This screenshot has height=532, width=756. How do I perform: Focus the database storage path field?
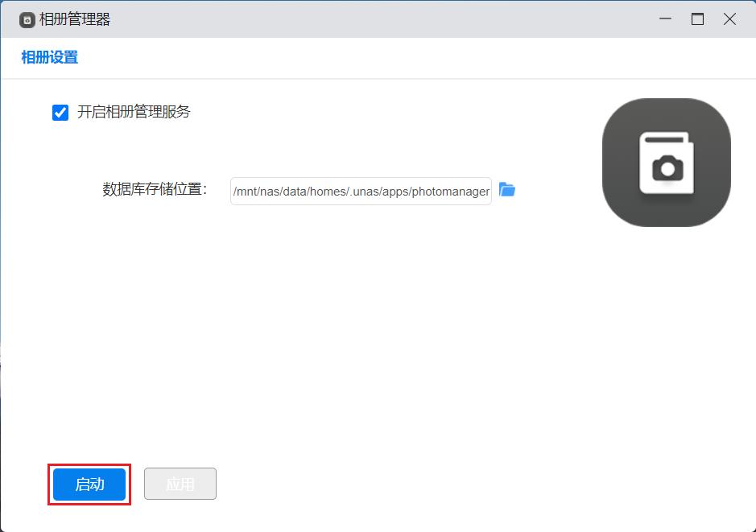click(361, 192)
